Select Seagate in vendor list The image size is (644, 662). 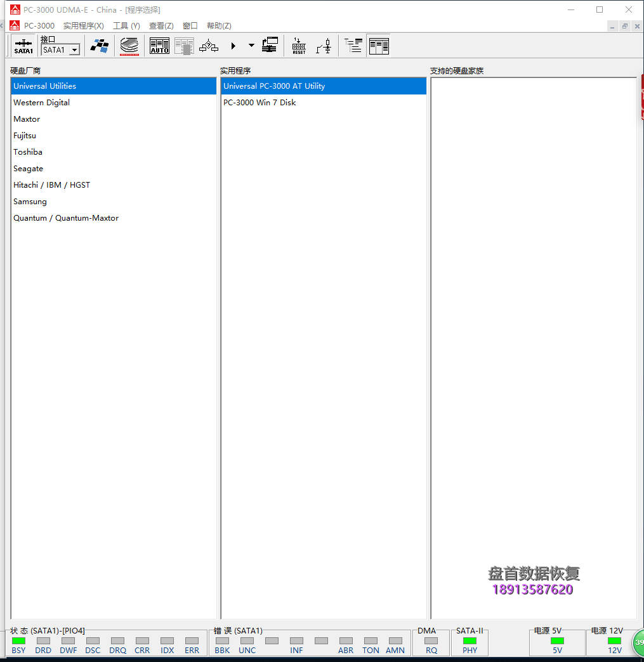[x=113, y=169]
